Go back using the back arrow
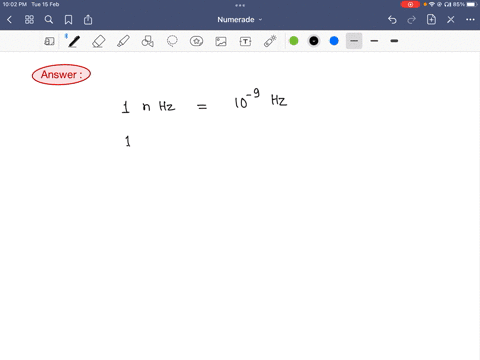This screenshot has width=480, height=360. 9,20
